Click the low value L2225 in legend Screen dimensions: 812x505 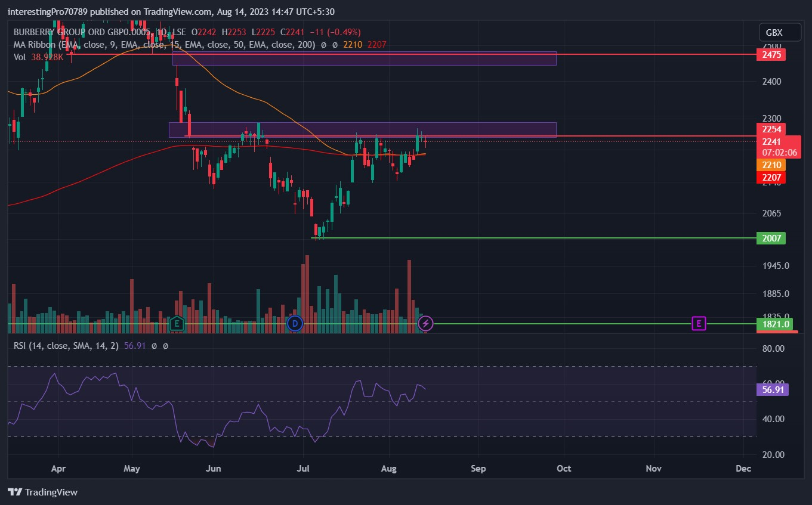(x=263, y=32)
